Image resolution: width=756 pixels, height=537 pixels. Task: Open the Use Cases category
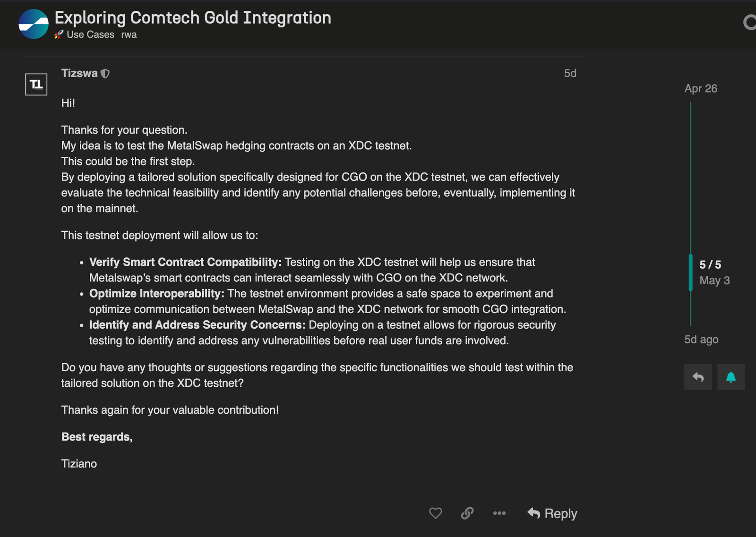click(90, 34)
